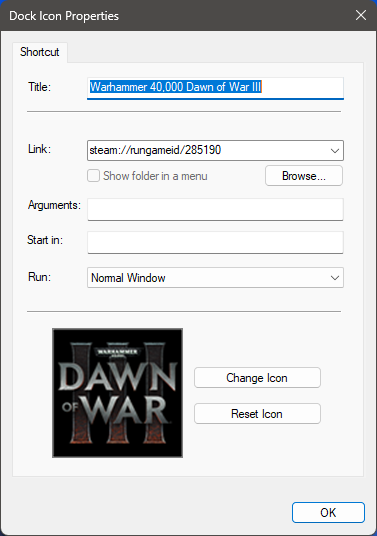The height and width of the screenshot is (536, 377).
Task: Open the Link dropdown arrow
Action: (335, 150)
